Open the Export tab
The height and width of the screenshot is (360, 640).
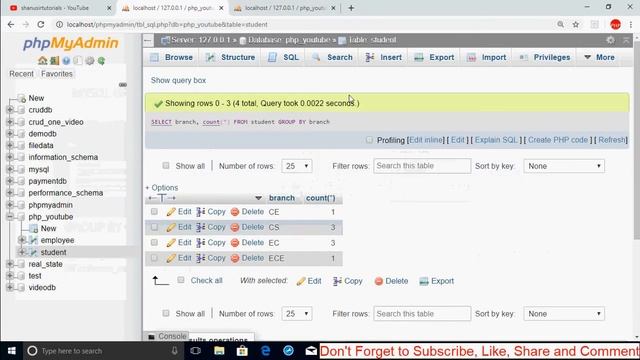click(434, 58)
